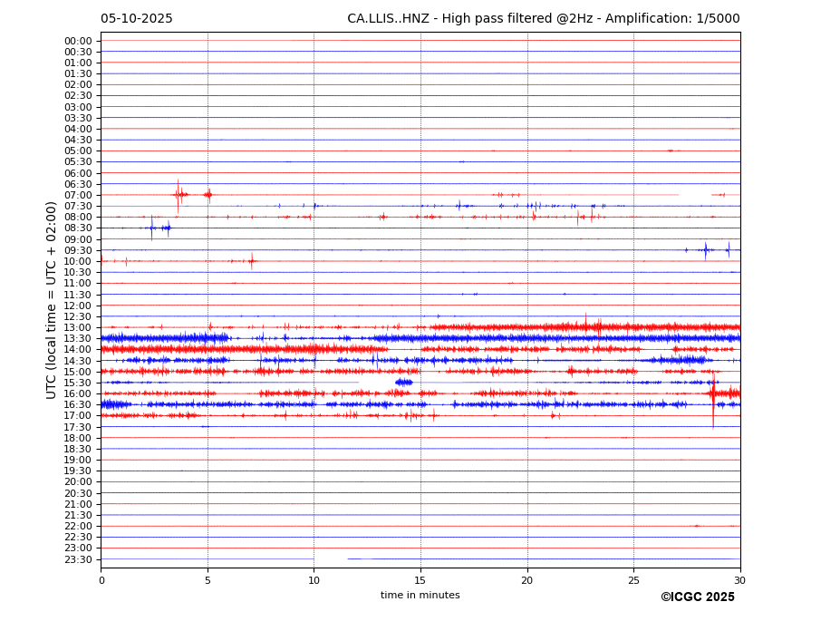Click the date label 05-10-2025
This screenshot has width=840, height=631.
[136, 19]
